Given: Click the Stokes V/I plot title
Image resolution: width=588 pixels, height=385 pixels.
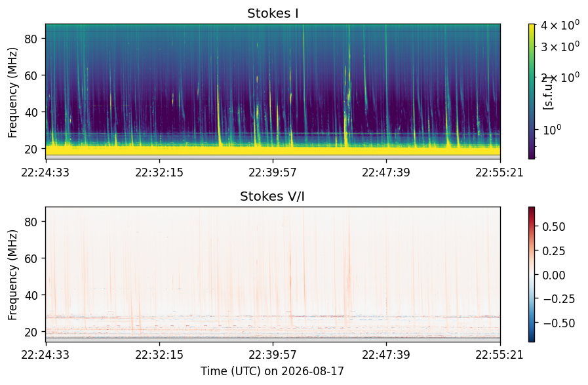Looking at the screenshot, I should pos(272,196).
